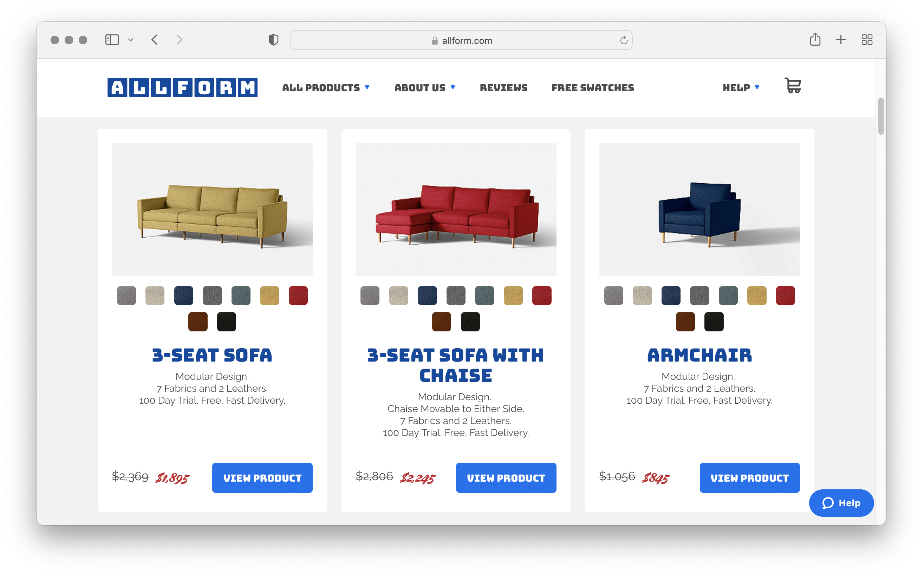This screenshot has width=924, height=575.
Task: Go back with the browser arrow
Action: 155,40
